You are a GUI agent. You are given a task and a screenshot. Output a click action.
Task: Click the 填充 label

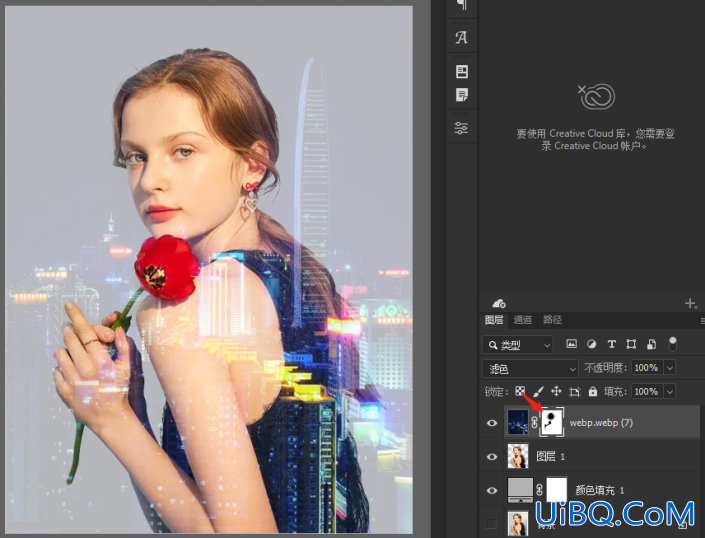pyautogui.click(x=616, y=391)
